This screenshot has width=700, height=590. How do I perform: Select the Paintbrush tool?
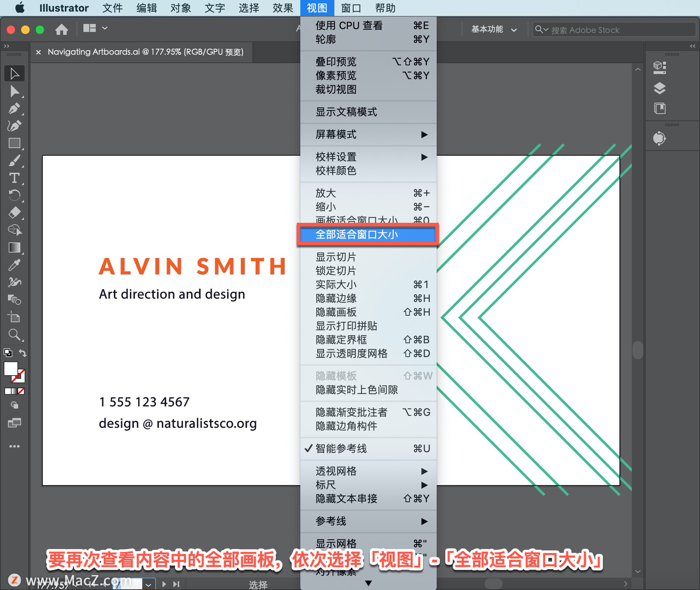tap(15, 161)
